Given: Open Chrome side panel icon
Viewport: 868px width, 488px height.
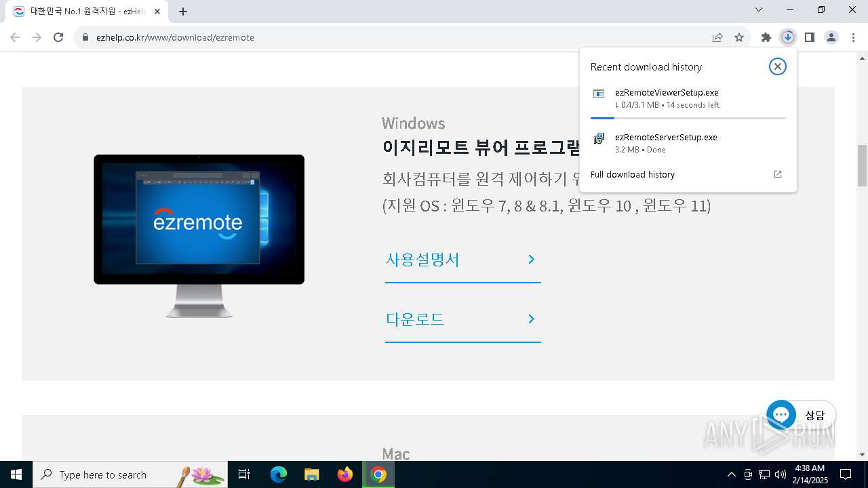Looking at the screenshot, I should click(x=810, y=37).
